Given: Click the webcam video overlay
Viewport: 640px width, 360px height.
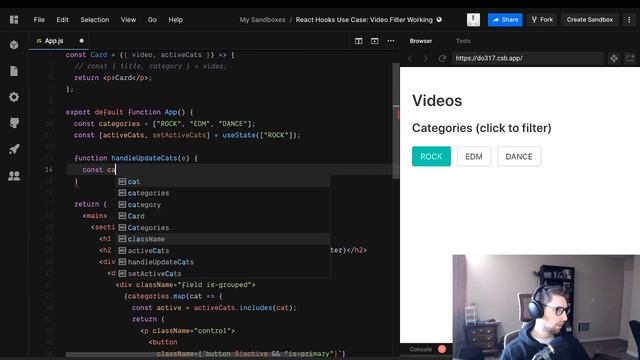Looking at the screenshot, I should (546, 307).
